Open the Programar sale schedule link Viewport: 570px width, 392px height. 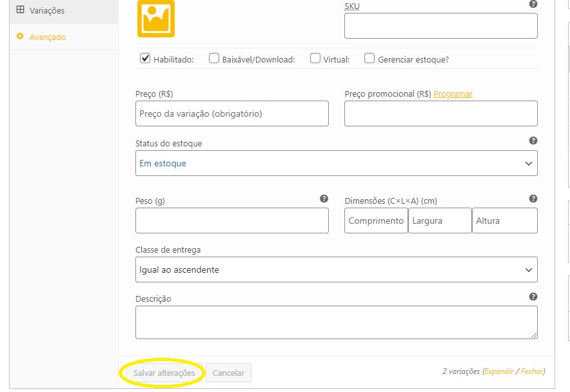pos(453,94)
